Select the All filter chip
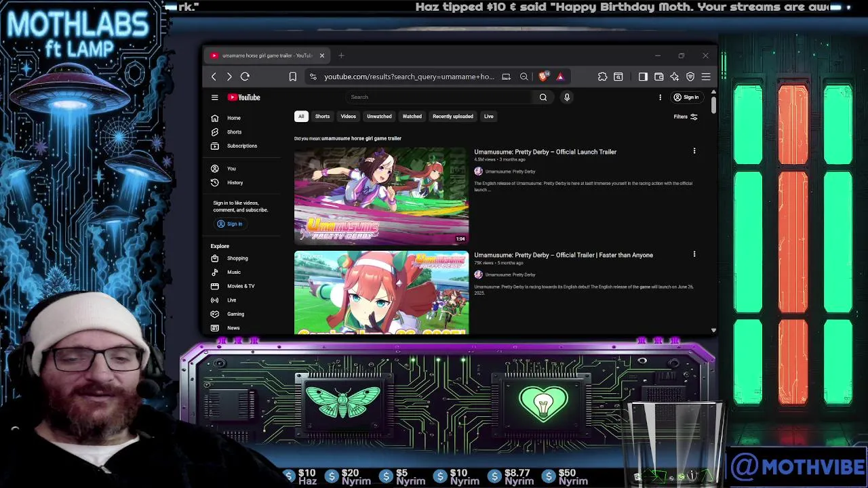This screenshot has width=868, height=488. 301,117
